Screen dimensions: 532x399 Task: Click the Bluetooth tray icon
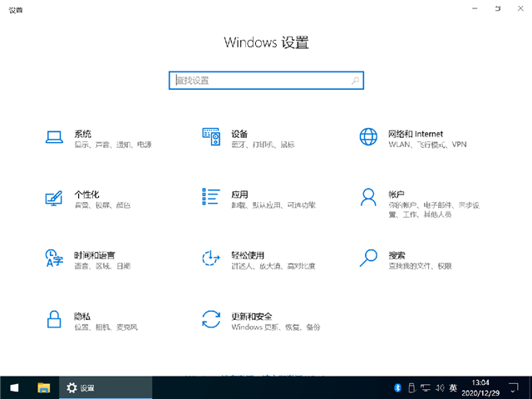[x=397, y=387]
